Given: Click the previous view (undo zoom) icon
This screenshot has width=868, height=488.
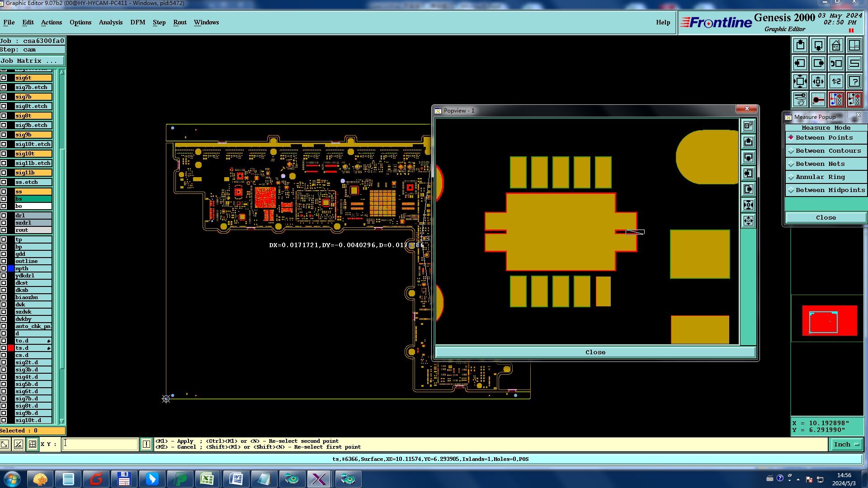Looking at the screenshot, I should click(x=836, y=63).
